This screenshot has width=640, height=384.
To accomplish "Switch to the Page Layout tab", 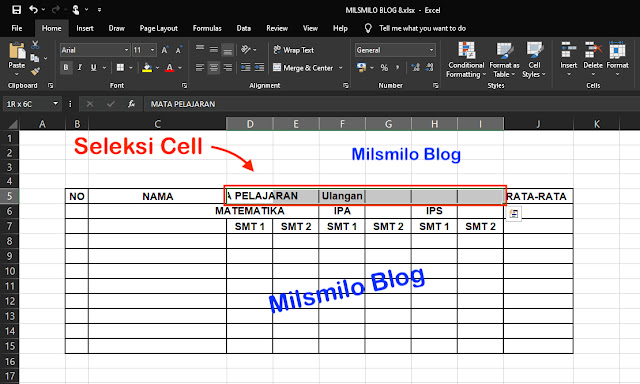I will [158, 28].
